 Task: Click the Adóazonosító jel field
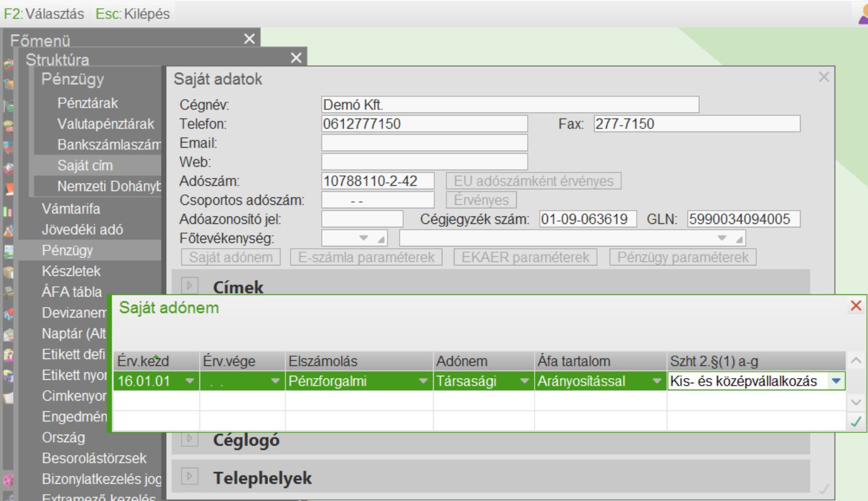pyautogui.click(x=362, y=219)
